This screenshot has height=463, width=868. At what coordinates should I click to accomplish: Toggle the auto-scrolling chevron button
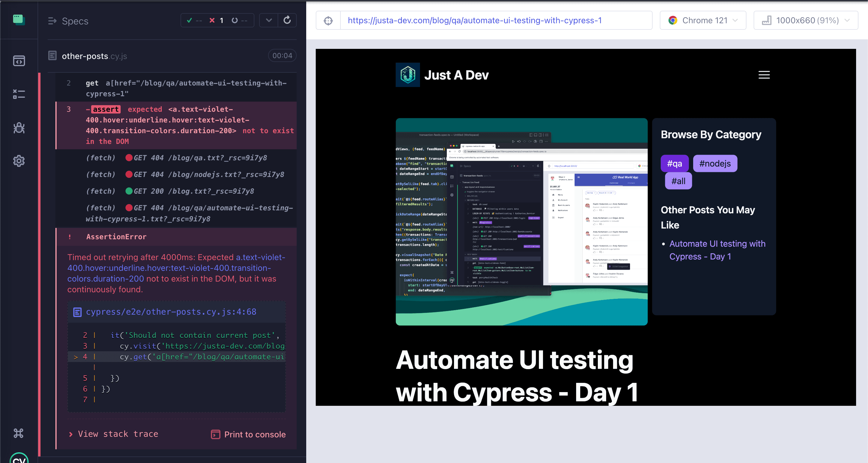[269, 20]
